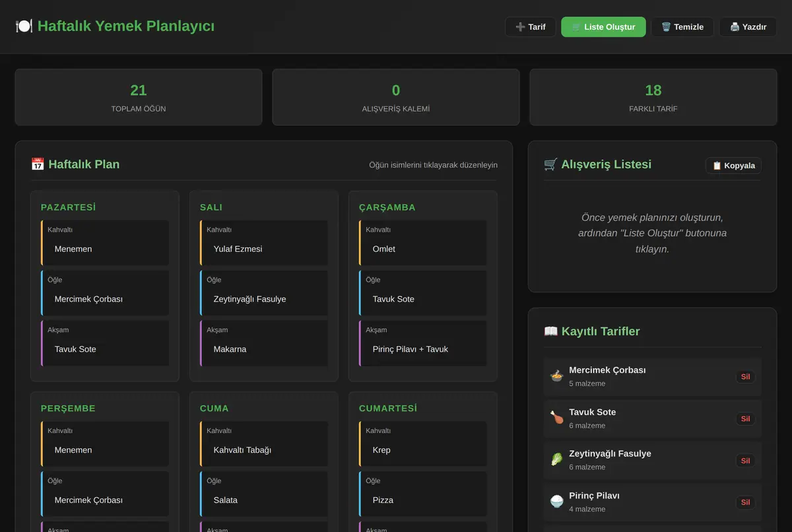Click the CUMA day heading
Image resolution: width=792 pixels, height=532 pixels.
214,409
